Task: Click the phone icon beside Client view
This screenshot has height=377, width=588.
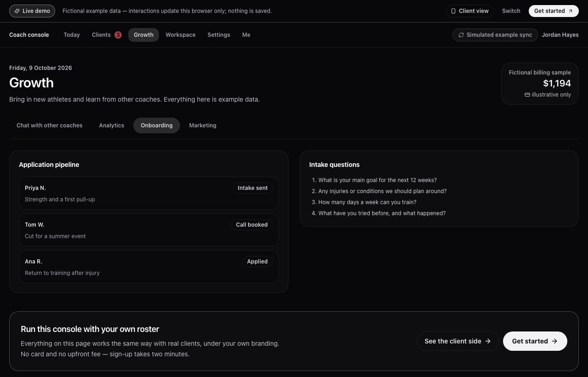Action: (453, 11)
